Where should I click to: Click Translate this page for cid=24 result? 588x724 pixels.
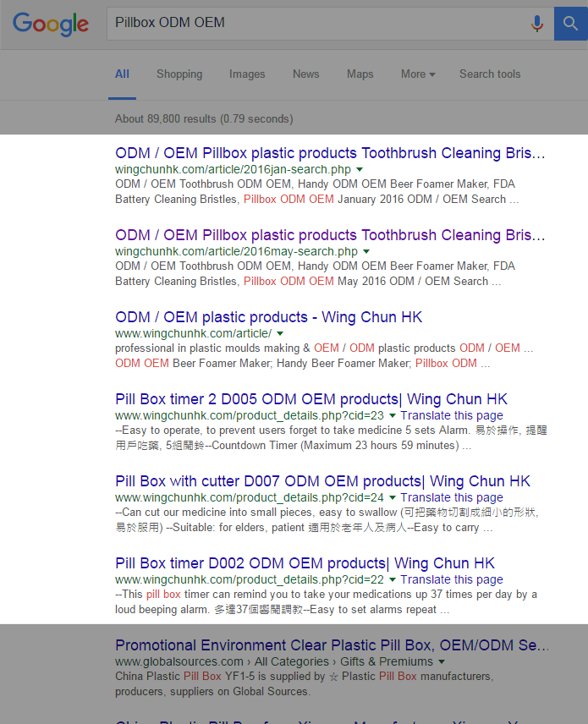click(451, 497)
